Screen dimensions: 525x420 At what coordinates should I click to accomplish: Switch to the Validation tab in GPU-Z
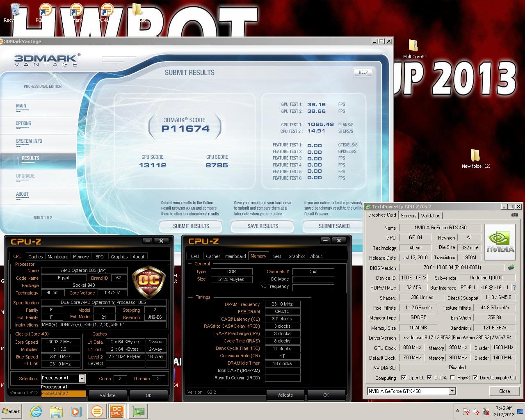tap(431, 215)
